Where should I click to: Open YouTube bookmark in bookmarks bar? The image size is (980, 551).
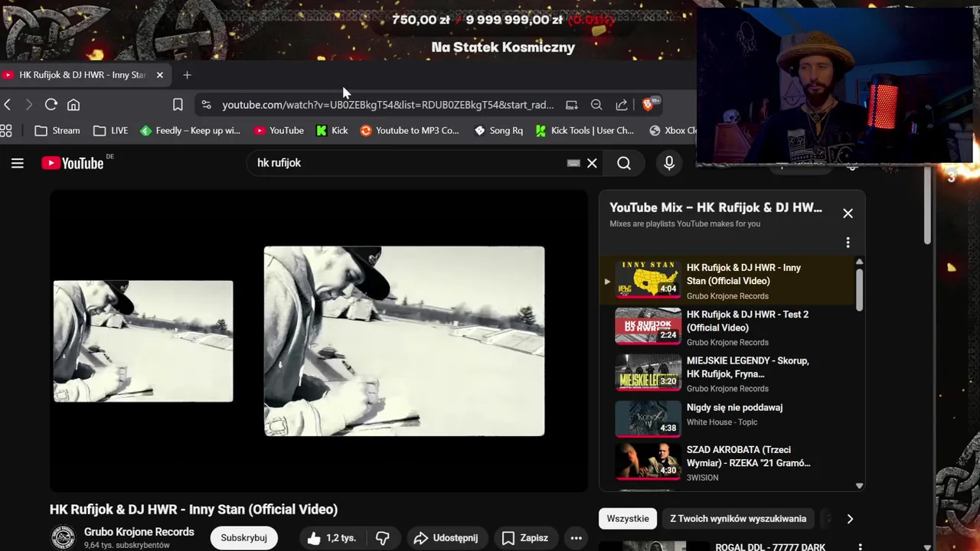tap(279, 131)
